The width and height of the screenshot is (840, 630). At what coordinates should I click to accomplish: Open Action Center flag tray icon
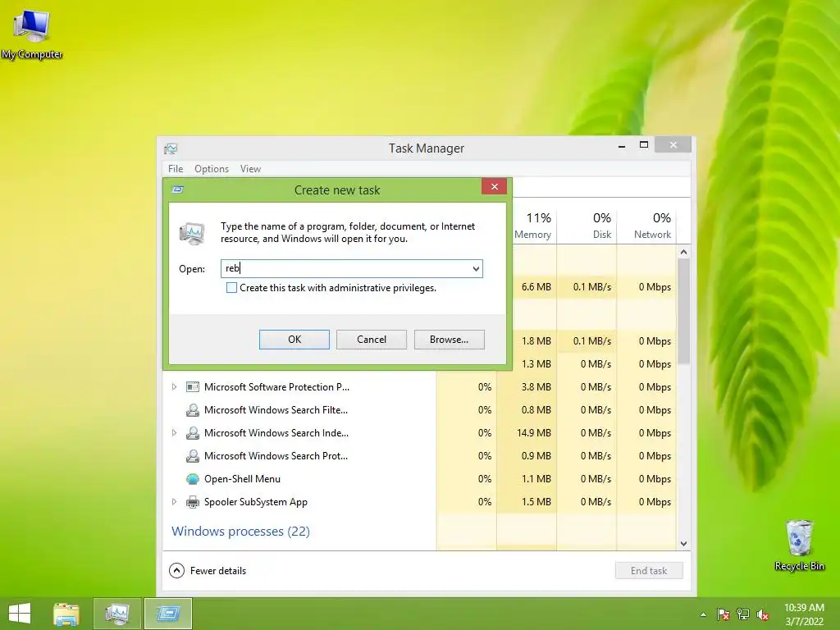point(724,614)
